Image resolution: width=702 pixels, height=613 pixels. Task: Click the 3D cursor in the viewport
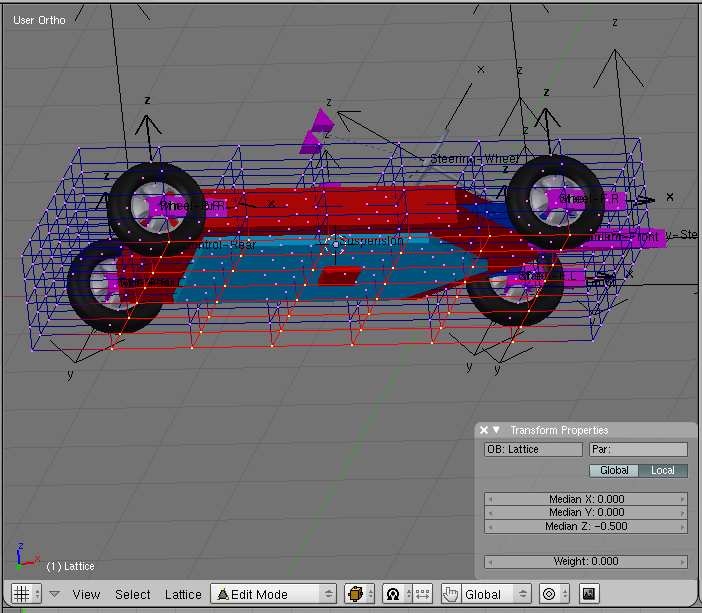coord(335,244)
